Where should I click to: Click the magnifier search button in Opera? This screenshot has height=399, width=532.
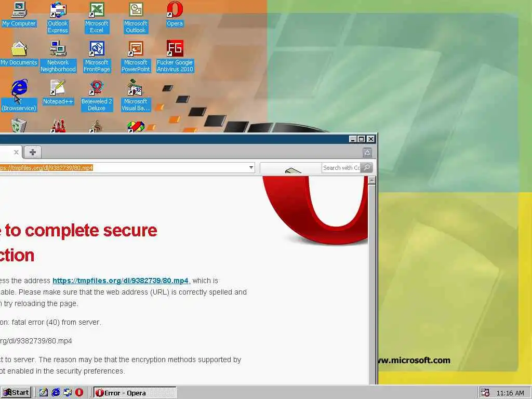[366, 167]
